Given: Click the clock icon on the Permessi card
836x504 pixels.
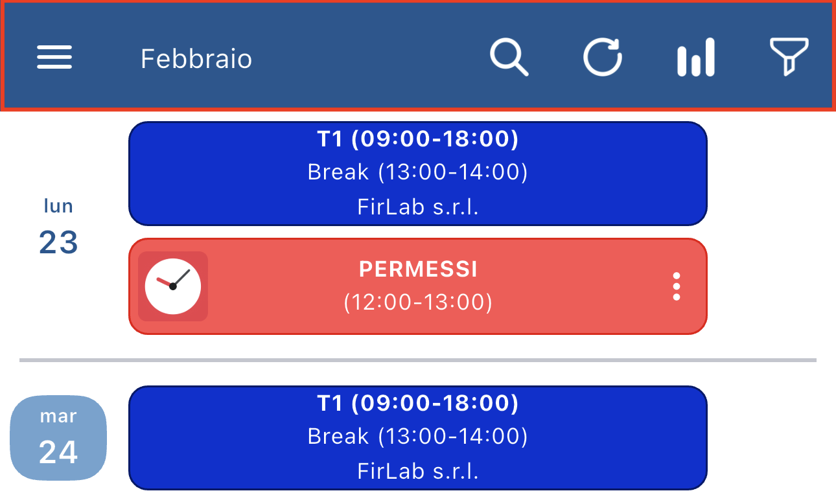Looking at the screenshot, I should [173, 286].
